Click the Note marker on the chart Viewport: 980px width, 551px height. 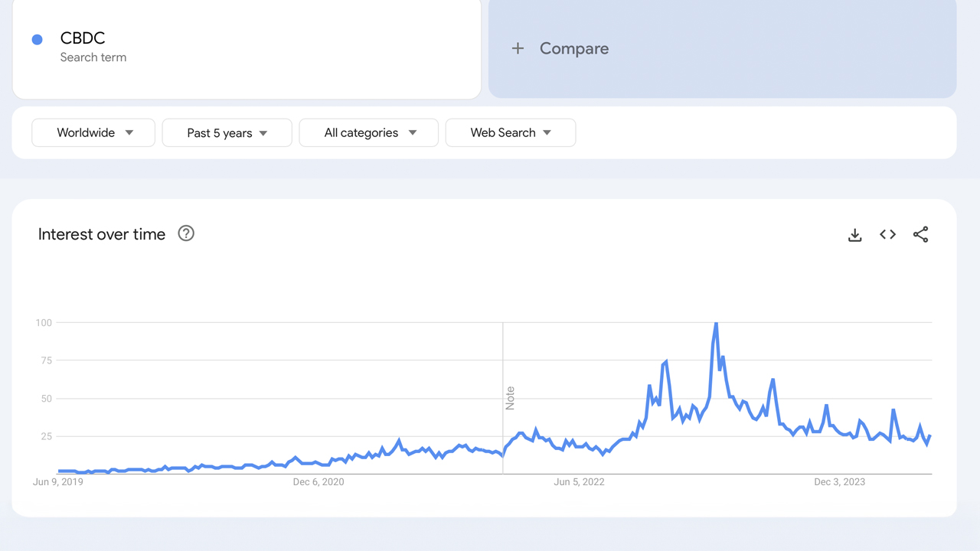pyautogui.click(x=510, y=398)
